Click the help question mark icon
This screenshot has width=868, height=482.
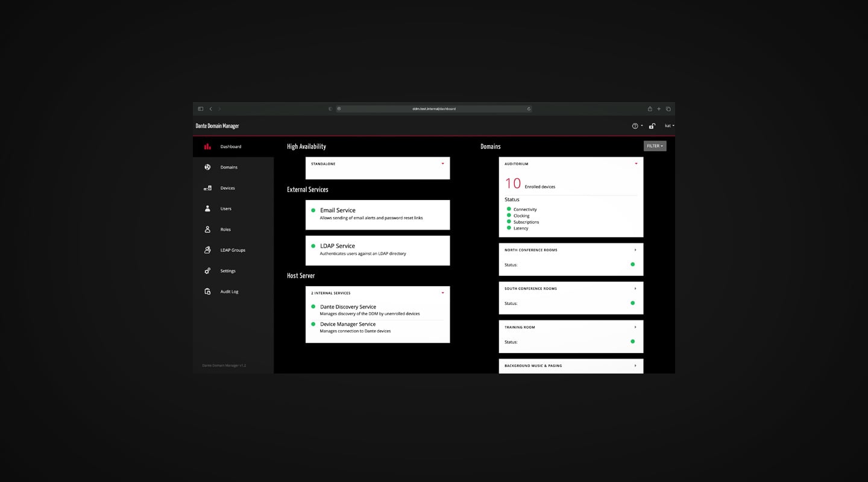tap(635, 126)
